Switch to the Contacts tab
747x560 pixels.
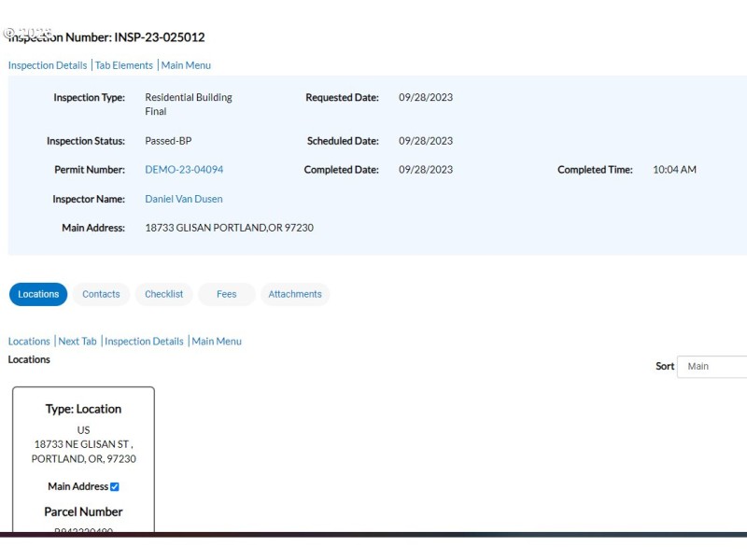(x=101, y=294)
